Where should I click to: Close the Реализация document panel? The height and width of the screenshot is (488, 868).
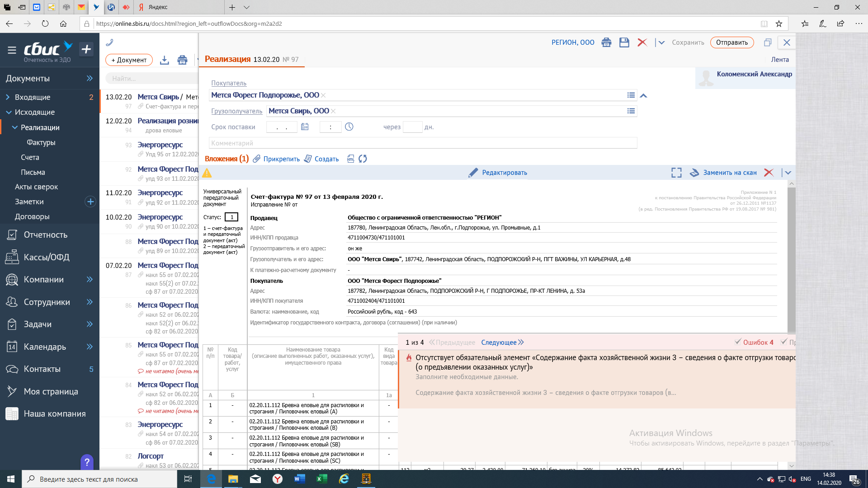[x=787, y=42]
